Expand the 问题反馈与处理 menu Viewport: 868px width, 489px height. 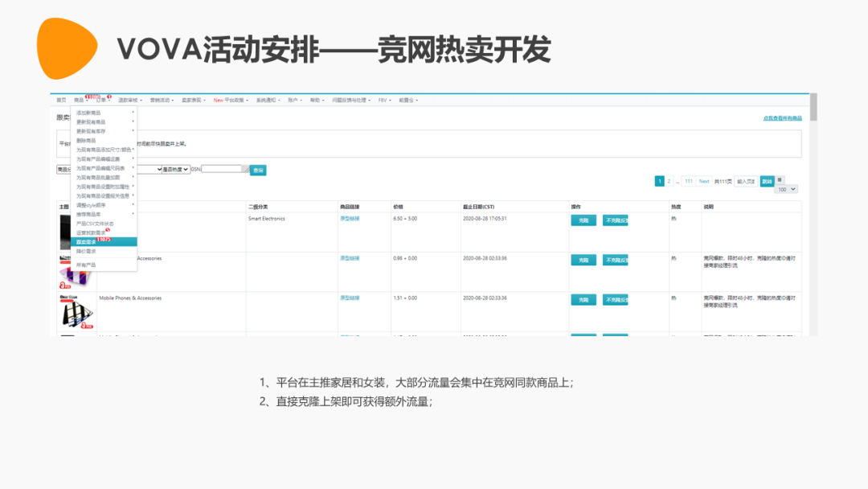(x=351, y=101)
